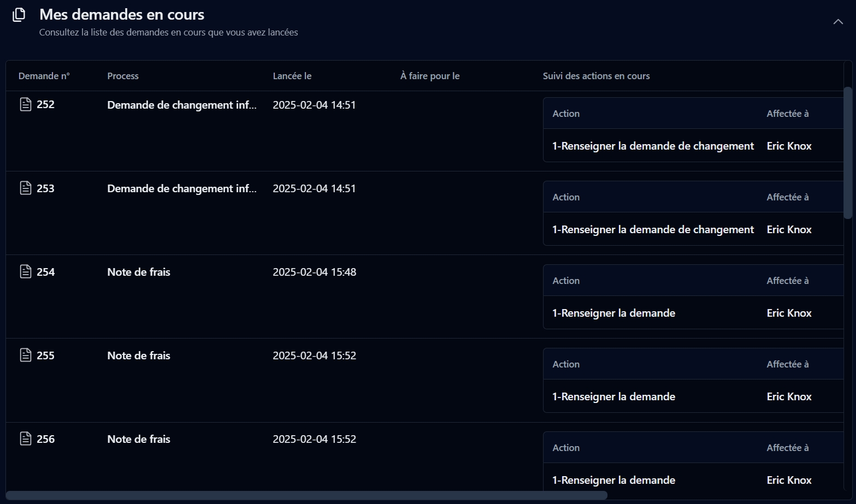Open request number 256
The width and height of the screenshot is (856, 504).
click(x=45, y=439)
